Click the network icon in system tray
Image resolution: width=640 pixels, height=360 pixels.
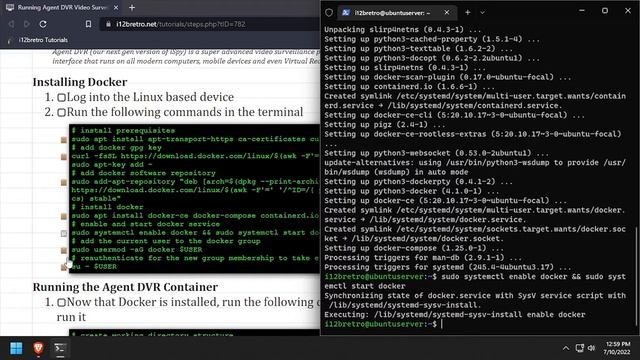point(580,348)
